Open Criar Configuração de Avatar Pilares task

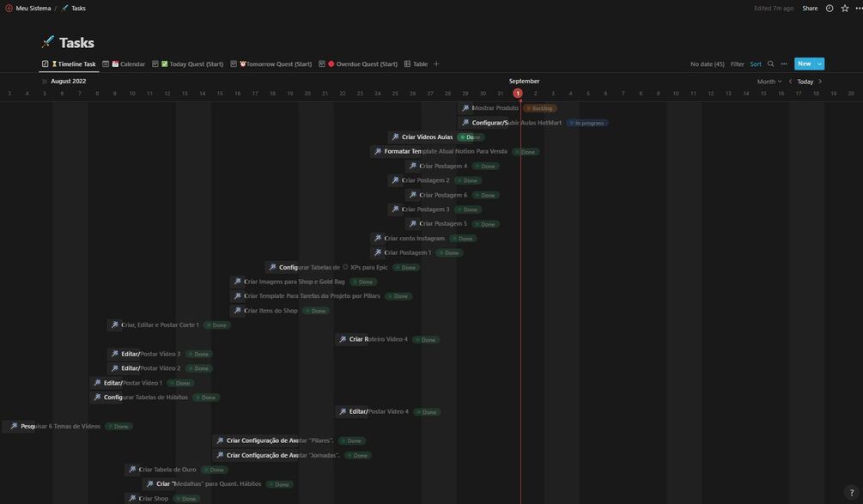tap(280, 440)
